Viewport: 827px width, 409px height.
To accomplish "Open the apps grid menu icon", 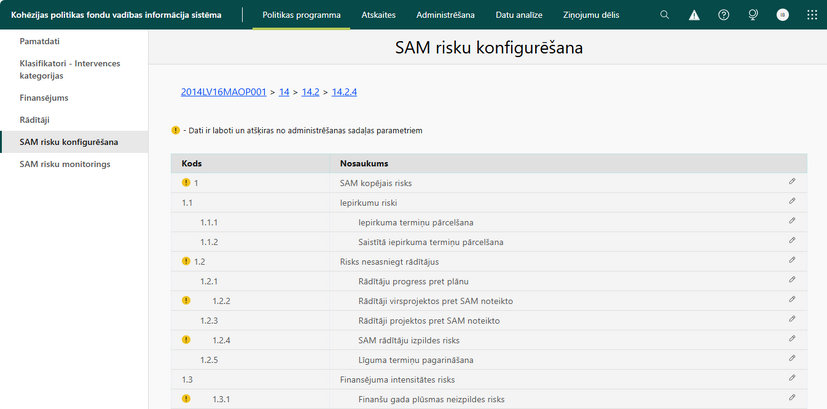I will coord(812,15).
